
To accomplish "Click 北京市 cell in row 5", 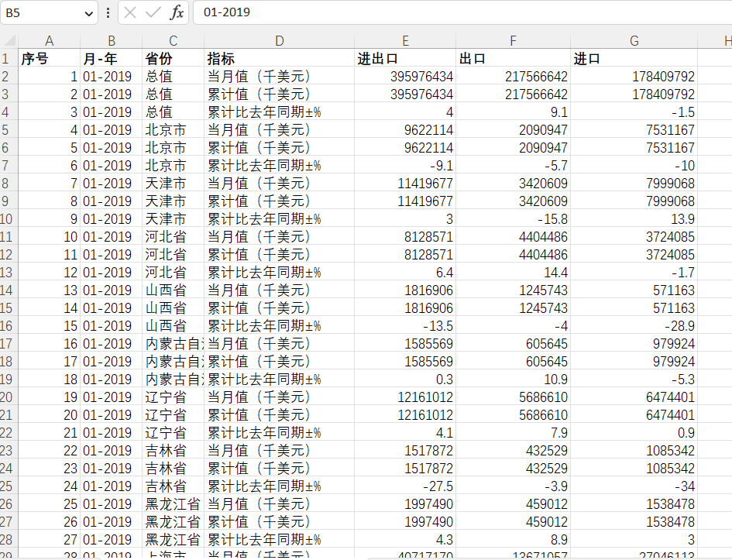I will (174, 129).
